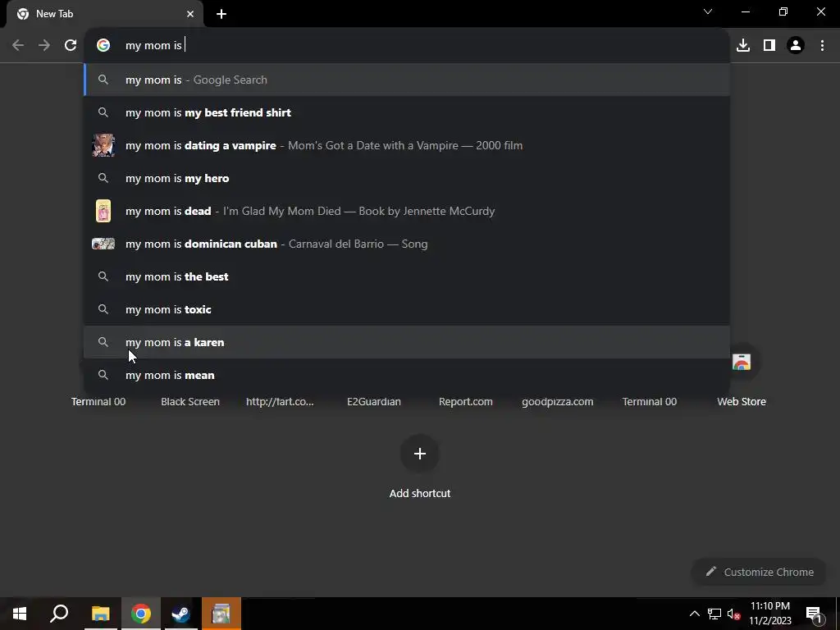Open Steam from the taskbar
The image size is (840, 630).
[181, 614]
